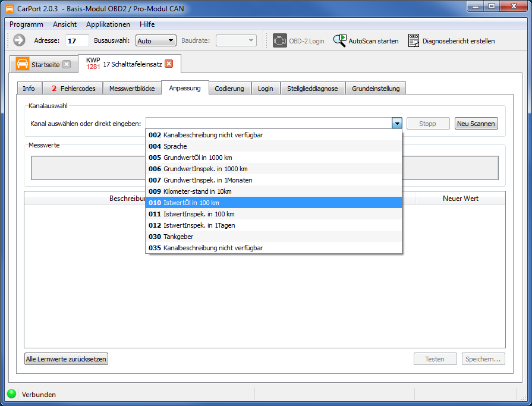Close the Startseite tab with gray X
The height and width of the screenshot is (406, 532).
pos(67,64)
